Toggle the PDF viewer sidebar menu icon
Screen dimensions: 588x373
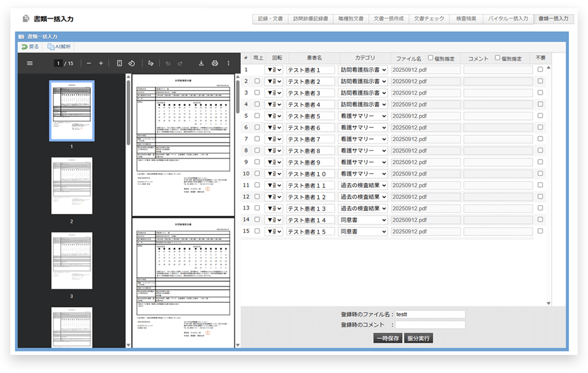click(x=30, y=64)
